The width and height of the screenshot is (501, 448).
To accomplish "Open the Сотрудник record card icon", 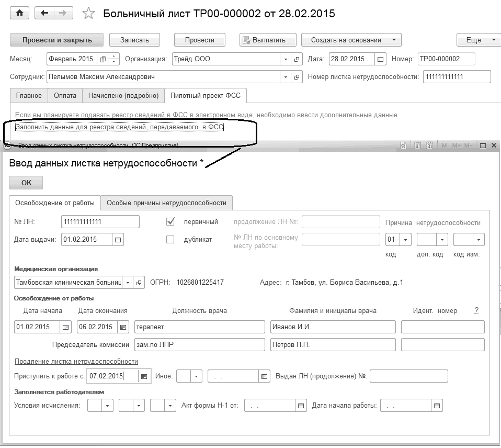I will [x=297, y=77].
